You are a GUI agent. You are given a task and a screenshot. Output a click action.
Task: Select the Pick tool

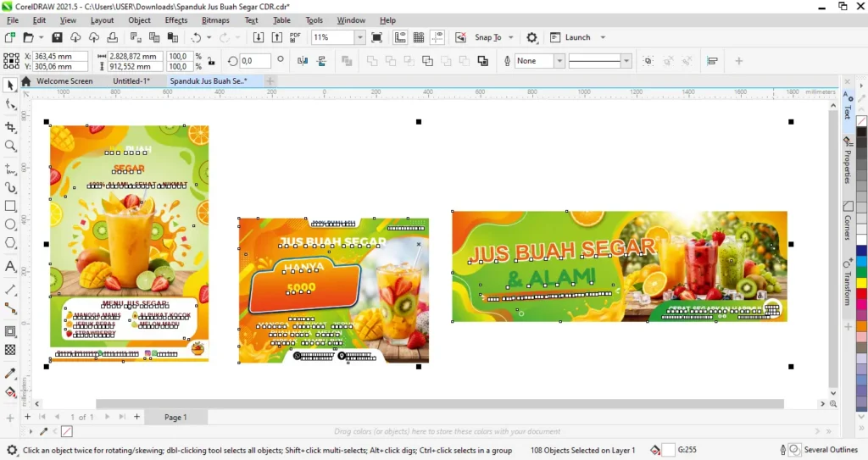[10, 86]
